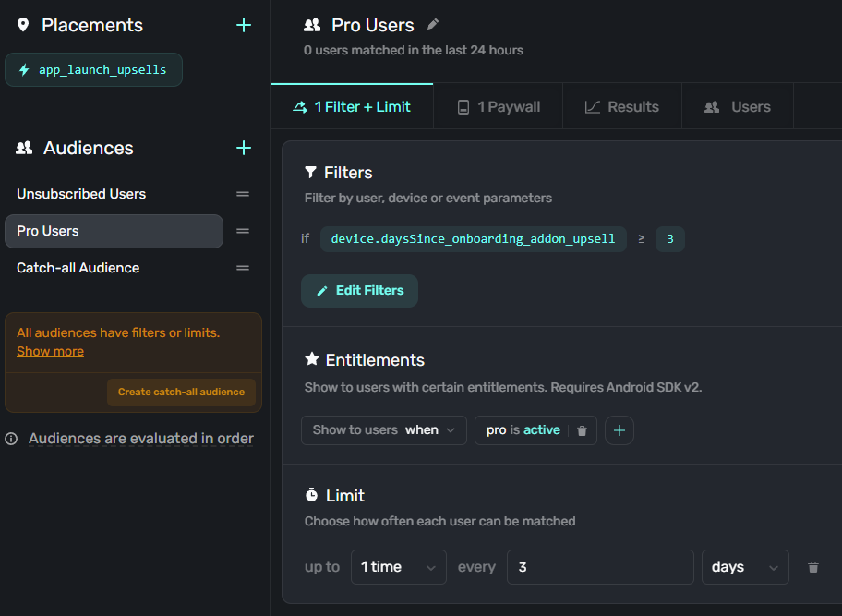Switch to the 1 Paywall tab

[x=499, y=107]
